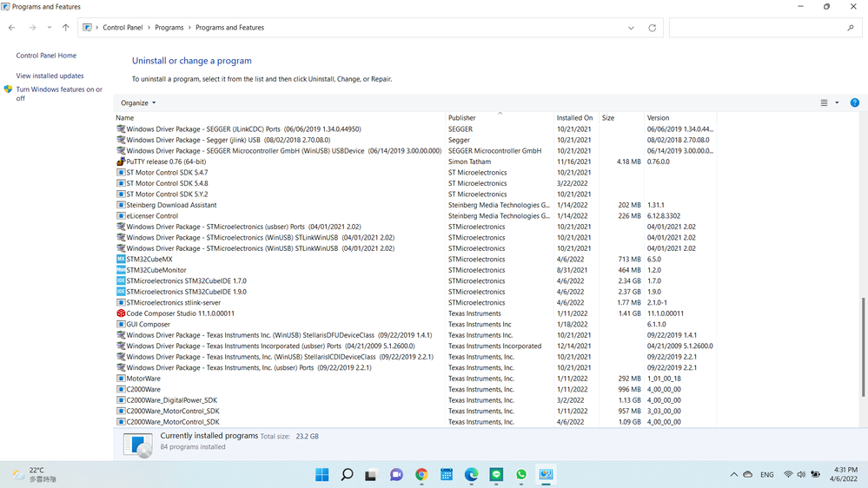
Task: Click the PuTTY release 0.76 program icon
Action: tap(121, 162)
